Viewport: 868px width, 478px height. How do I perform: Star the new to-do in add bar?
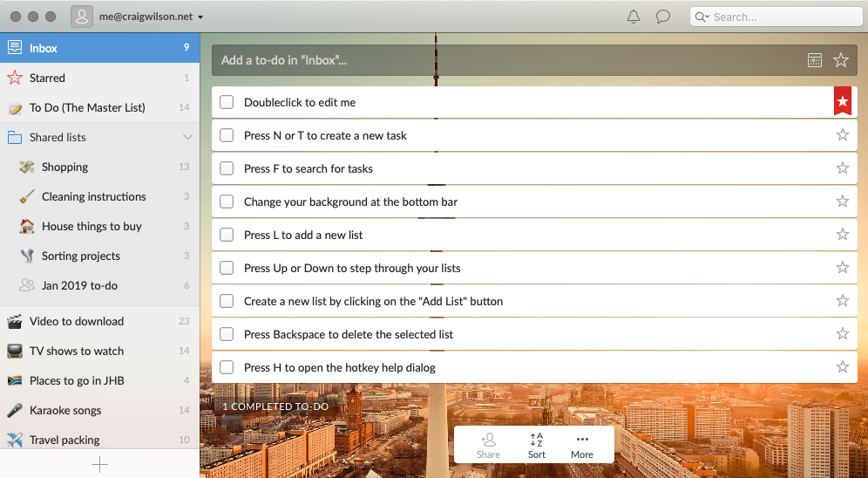841,60
